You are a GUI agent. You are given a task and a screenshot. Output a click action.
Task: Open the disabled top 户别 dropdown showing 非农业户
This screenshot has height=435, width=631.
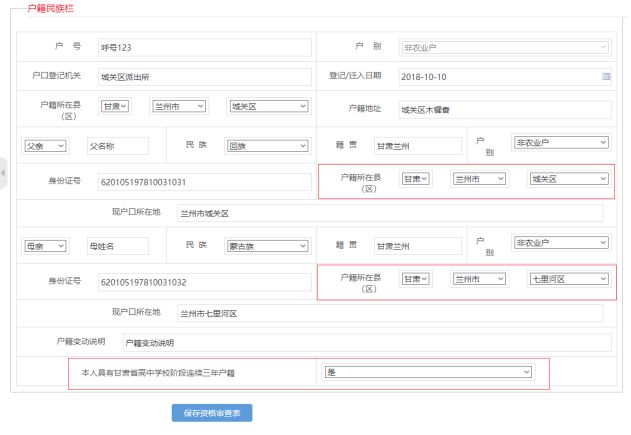[505, 47]
